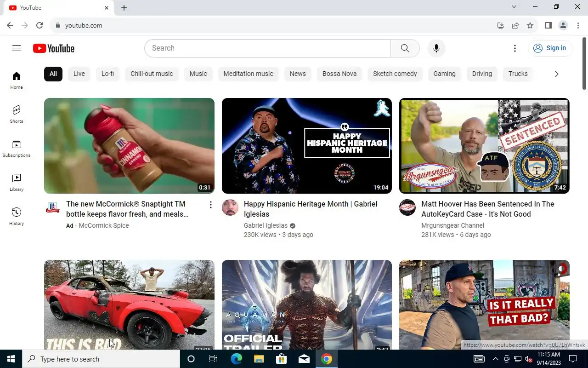This screenshot has width=588, height=368.
Task: Open the Chrome profile icon
Action: pyautogui.click(x=563, y=25)
